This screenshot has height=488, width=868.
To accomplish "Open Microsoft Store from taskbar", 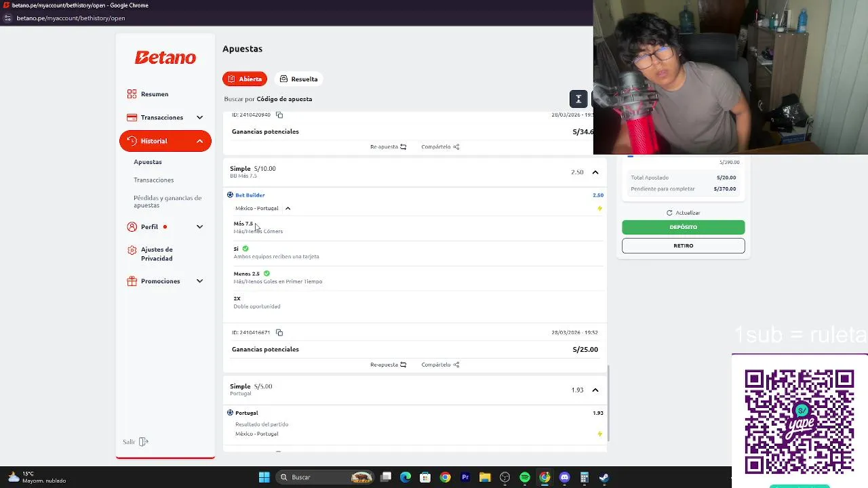I will [425, 477].
